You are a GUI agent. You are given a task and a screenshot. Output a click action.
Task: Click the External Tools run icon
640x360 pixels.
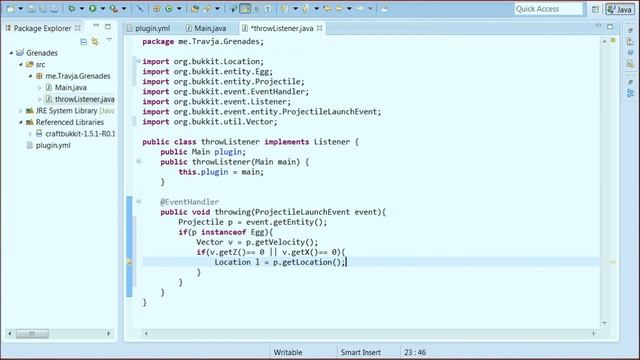(x=113, y=9)
